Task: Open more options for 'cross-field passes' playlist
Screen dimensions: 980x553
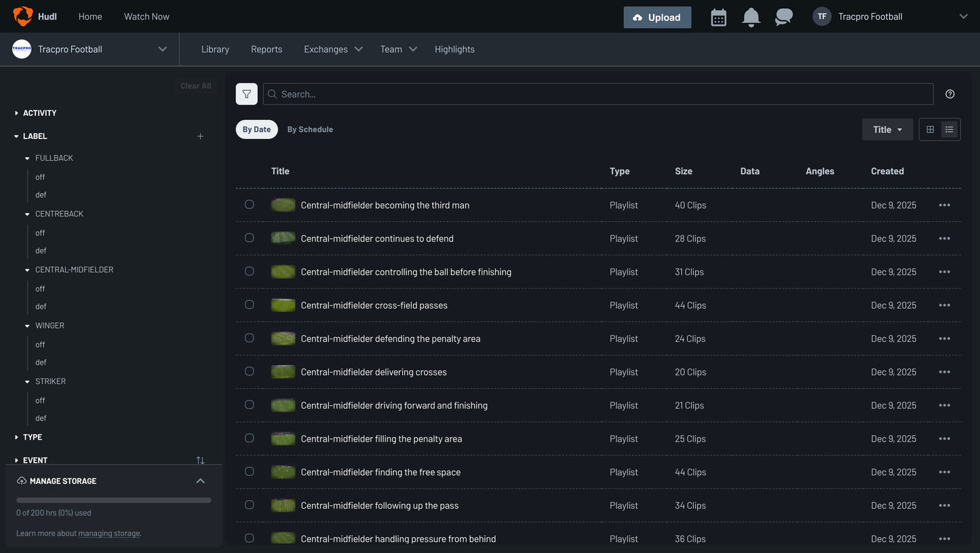Action: tap(944, 305)
